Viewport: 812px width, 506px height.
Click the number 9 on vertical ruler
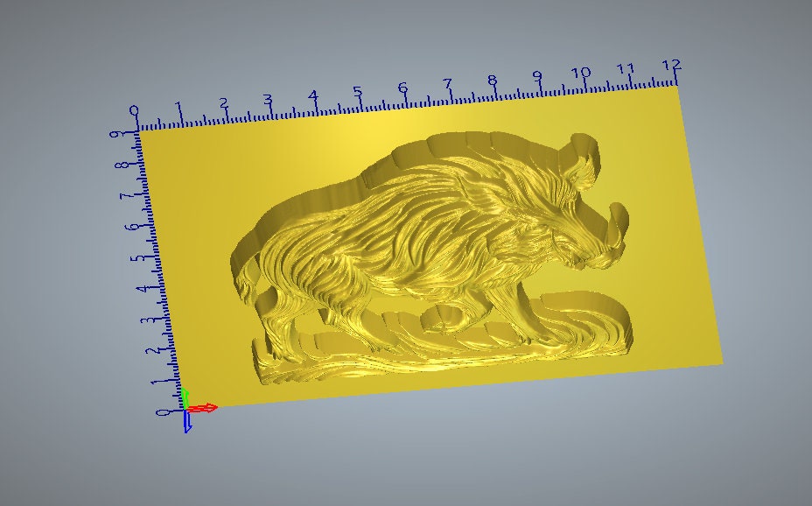coord(117,132)
